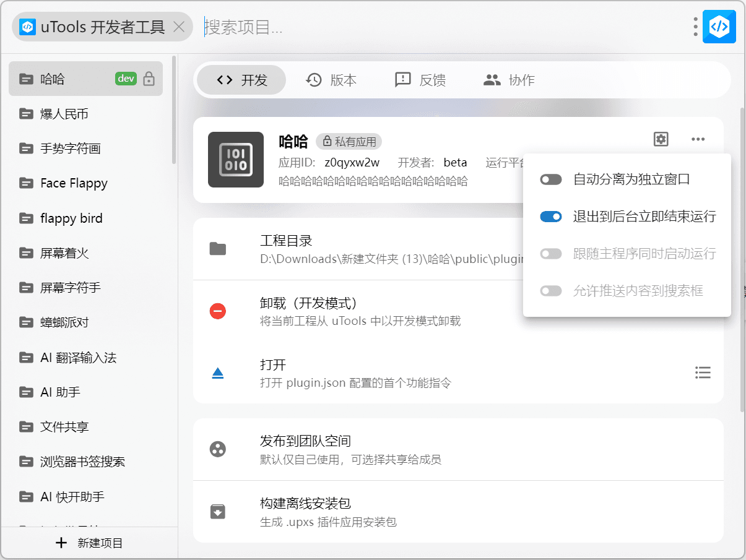Open the command list icon on 打开 row
746x560 pixels.
(x=703, y=373)
